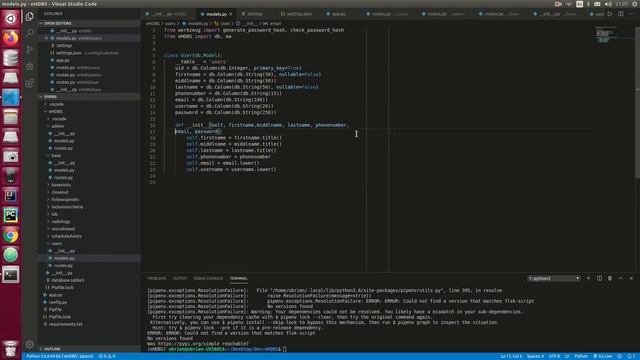Viewport: 640px width, 360px height.
Task: Launch IntelliJ IDEA from the dock
Action: tap(11, 196)
